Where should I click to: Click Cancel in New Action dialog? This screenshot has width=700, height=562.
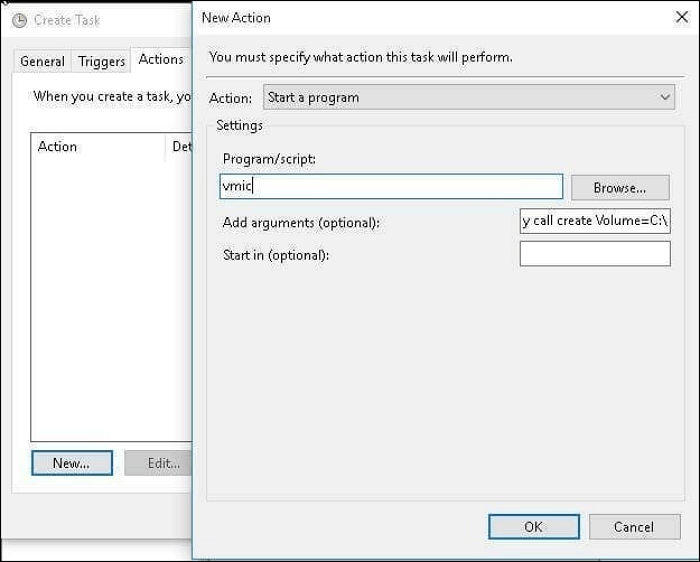click(x=634, y=527)
